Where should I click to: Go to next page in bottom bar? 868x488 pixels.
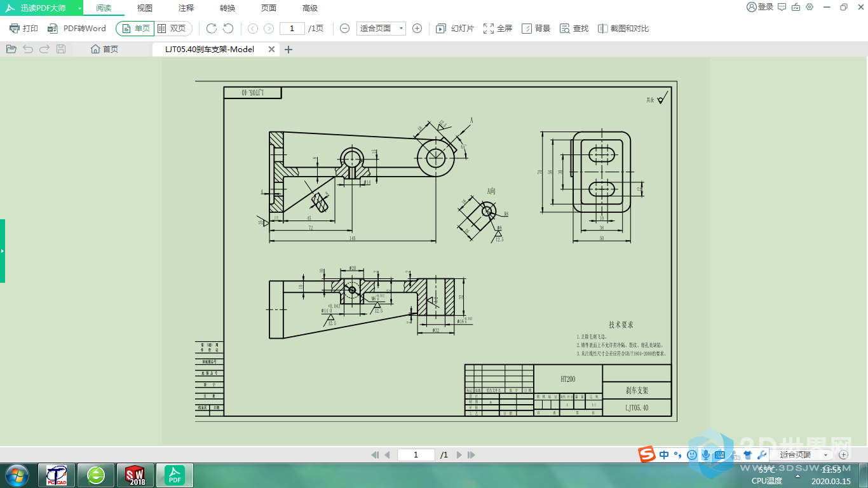pos(459,455)
